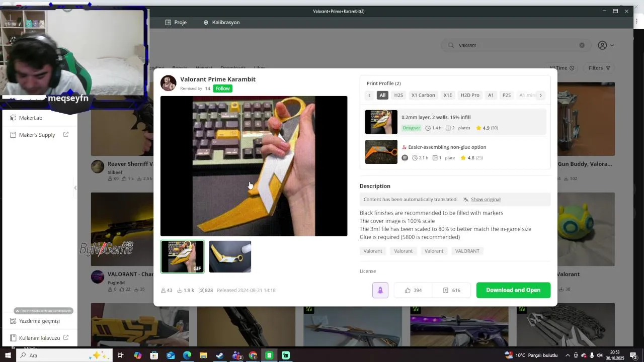Show hidden system tray icons

(x=568, y=355)
